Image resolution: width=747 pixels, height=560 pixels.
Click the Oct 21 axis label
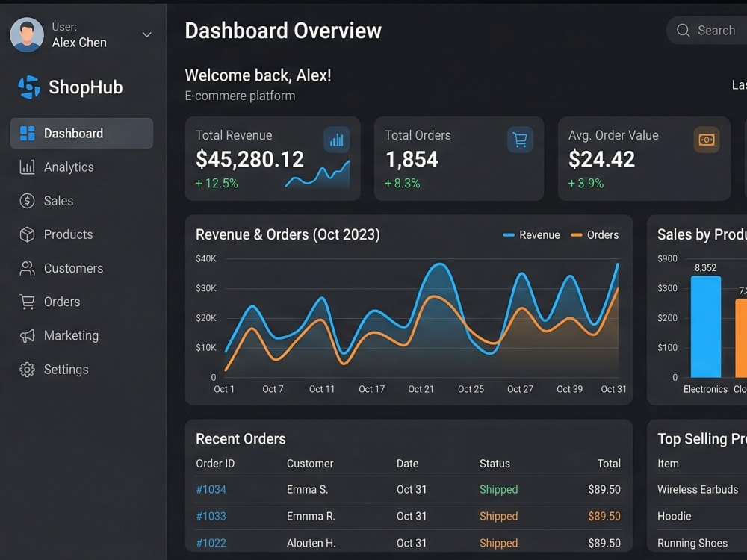click(x=421, y=389)
